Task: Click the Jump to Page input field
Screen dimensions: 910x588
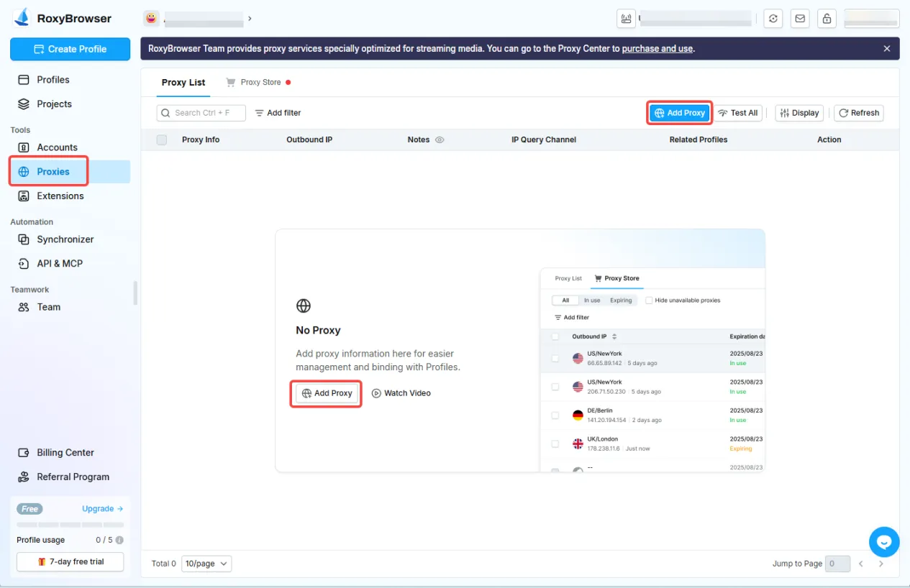Action: tap(837, 564)
